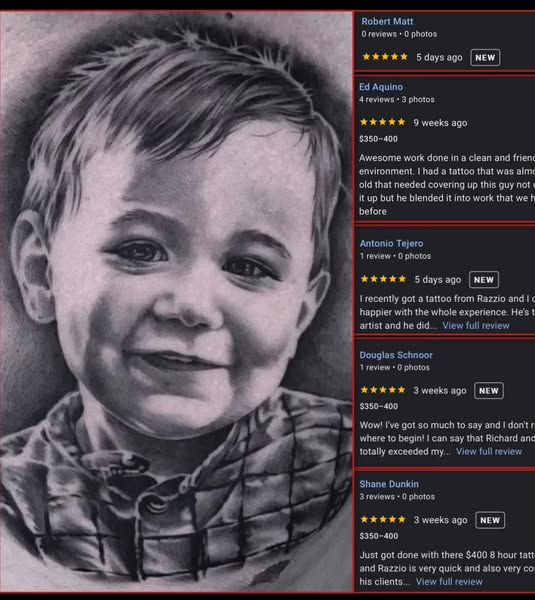Open Ed Aquino's reviewer profile
The height and width of the screenshot is (600, 535).
pos(381,87)
